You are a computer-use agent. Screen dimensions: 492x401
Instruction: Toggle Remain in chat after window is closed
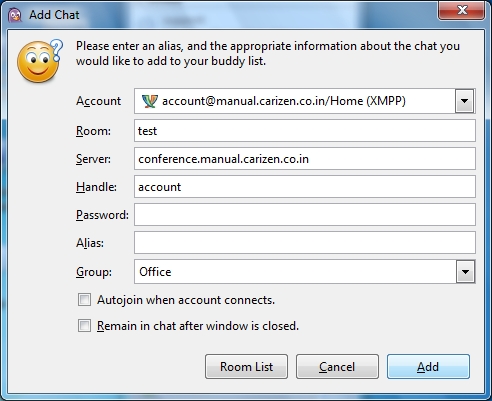(x=84, y=325)
